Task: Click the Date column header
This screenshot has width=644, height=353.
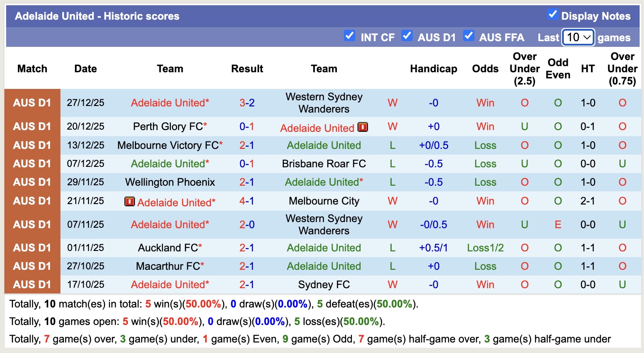Action: [85, 69]
